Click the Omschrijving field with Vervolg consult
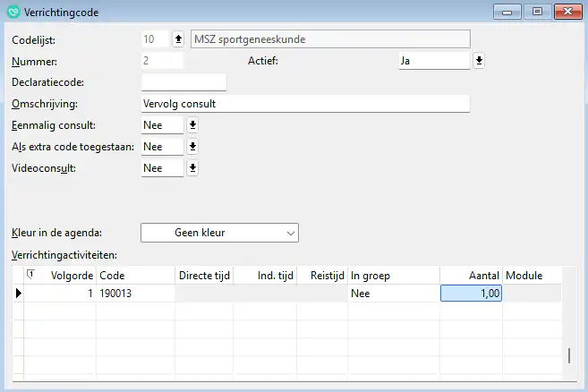The height and width of the screenshot is (392, 588). (305, 104)
